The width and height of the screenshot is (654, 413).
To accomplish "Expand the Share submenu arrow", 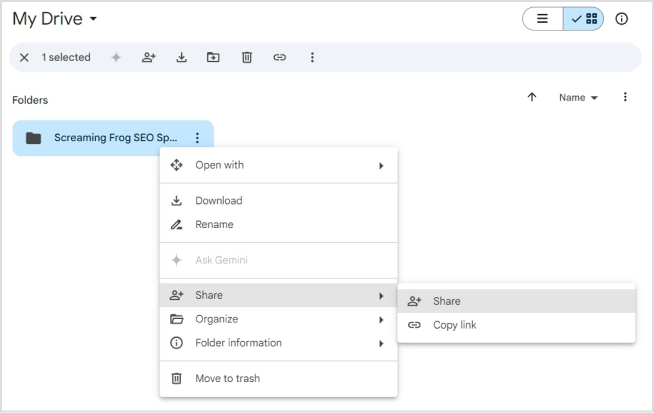I will click(x=381, y=296).
